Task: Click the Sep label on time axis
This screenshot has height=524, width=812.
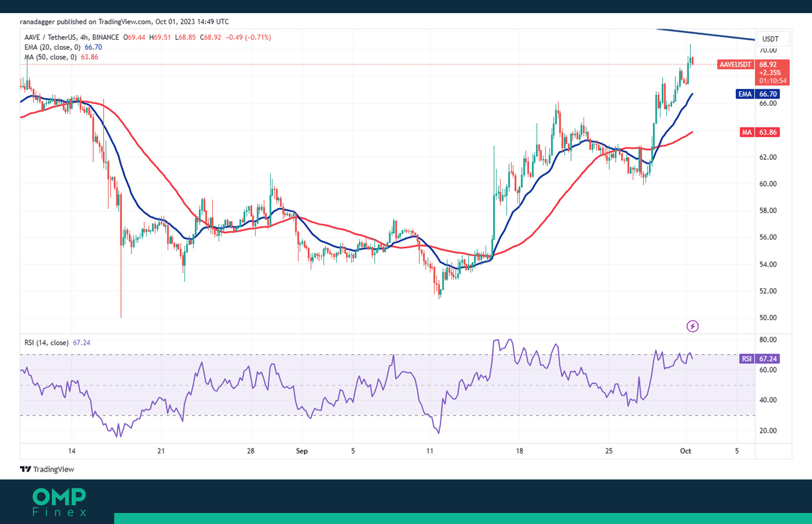Action: tap(302, 451)
